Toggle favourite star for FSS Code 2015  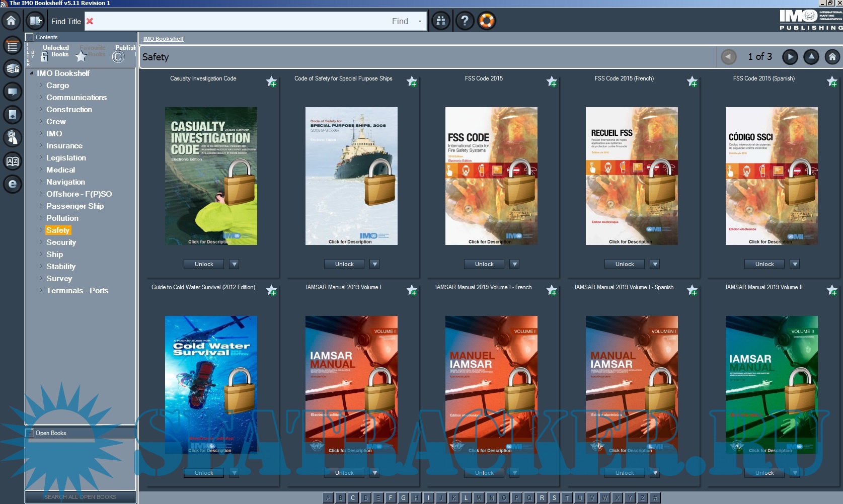[x=552, y=81]
